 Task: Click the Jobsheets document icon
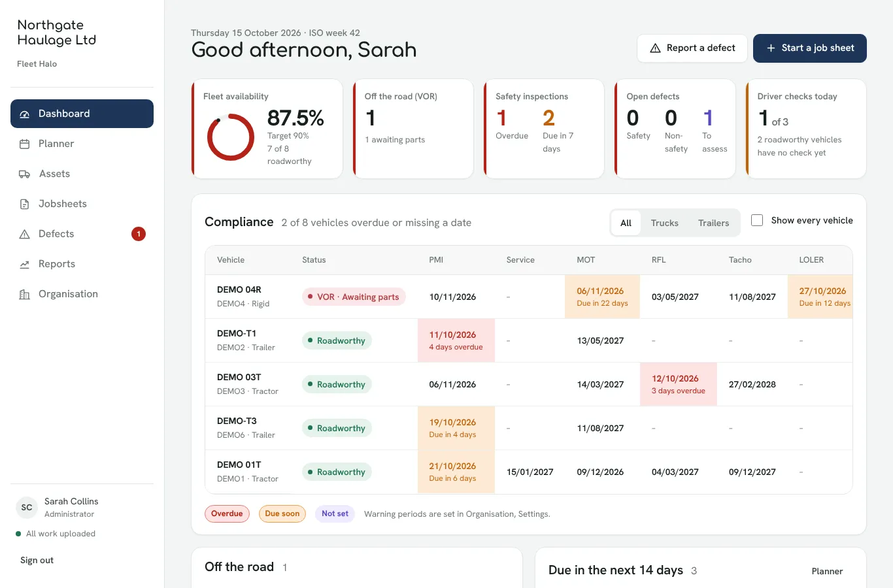pyautogui.click(x=25, y=204)
